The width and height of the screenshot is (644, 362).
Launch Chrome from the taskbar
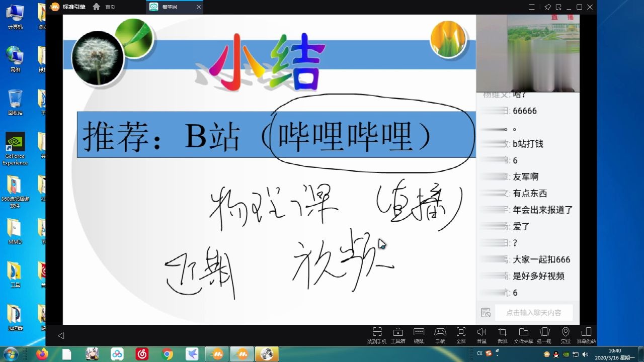[168, 354]
